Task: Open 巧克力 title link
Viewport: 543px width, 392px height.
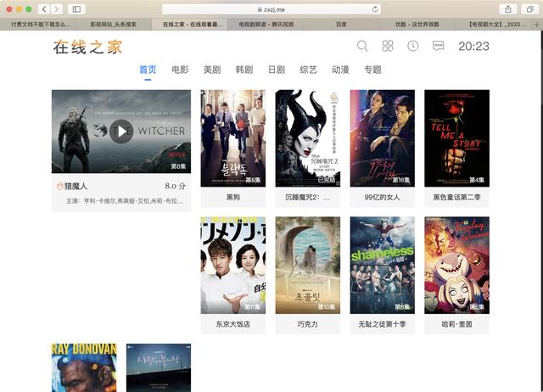Action: (x=307, y=324)
